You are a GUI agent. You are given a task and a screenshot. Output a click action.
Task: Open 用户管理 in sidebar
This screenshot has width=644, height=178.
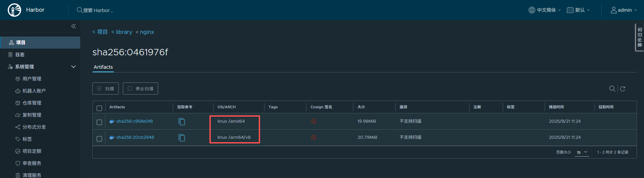(x=32, y=79)
